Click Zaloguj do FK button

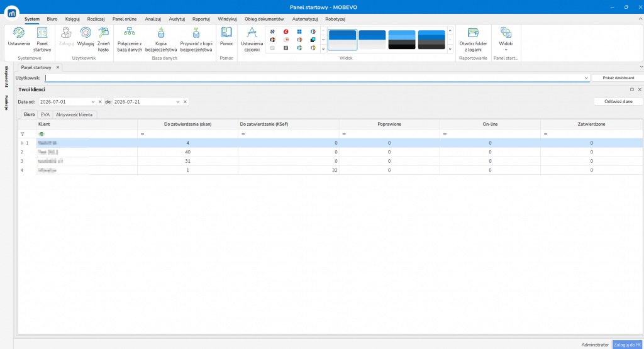coord(627,345)
